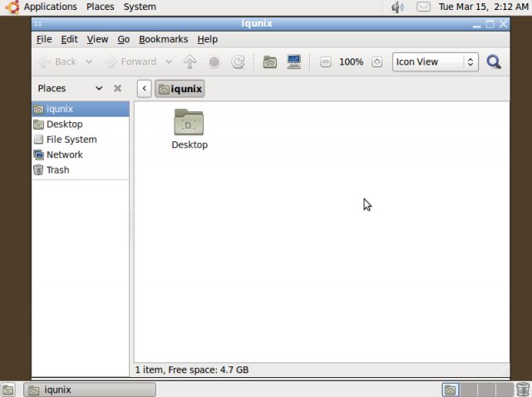532x397 pixels.
Task: Click the Home folder toolbar icon
Action: click(269, 61)
